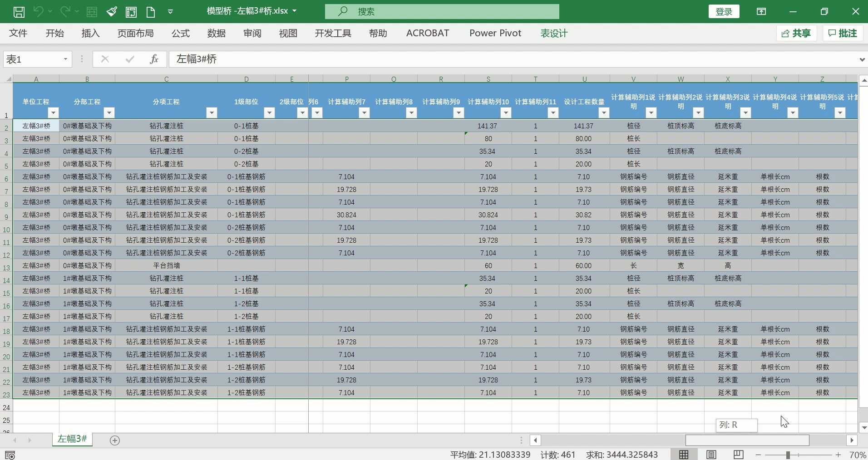868x460 pixels.
Task: Click the formula bar confirm checkmark icon
Action: (130, 59)
